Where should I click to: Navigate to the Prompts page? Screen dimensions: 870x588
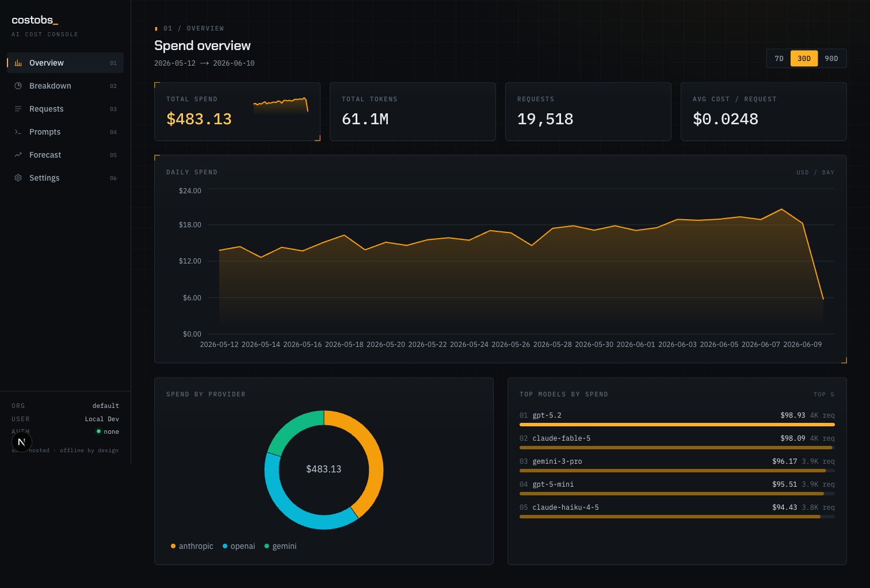click(x=66, y=132)
